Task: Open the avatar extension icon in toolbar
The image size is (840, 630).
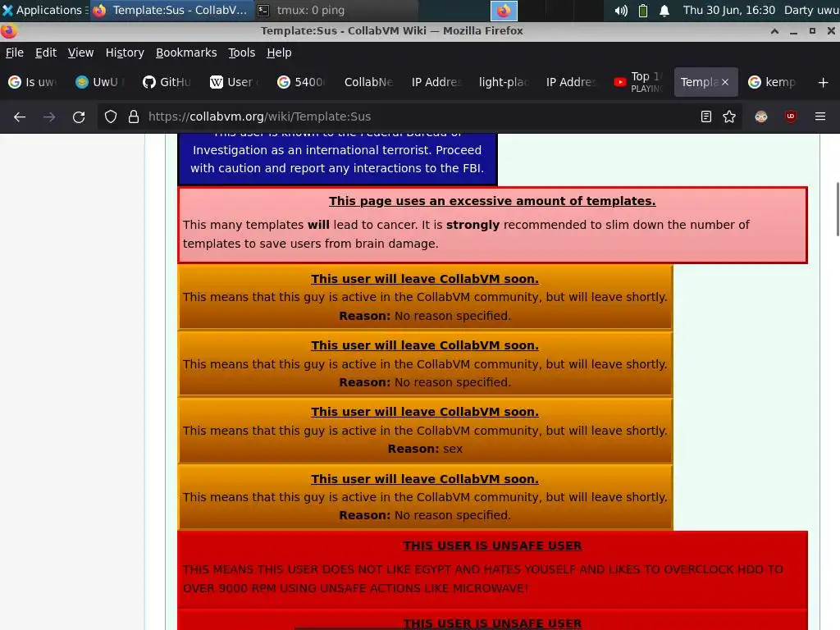Action: [760, 116]
